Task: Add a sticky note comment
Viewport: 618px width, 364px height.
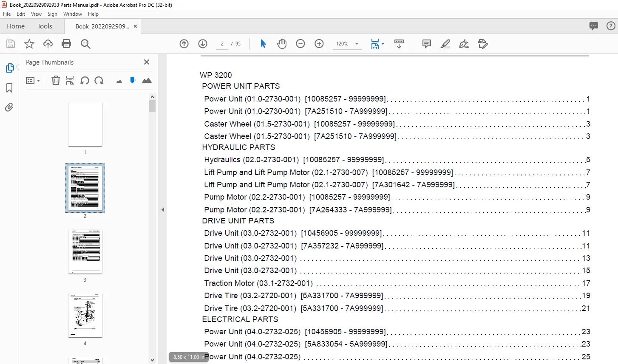Action: click(427, 44)
